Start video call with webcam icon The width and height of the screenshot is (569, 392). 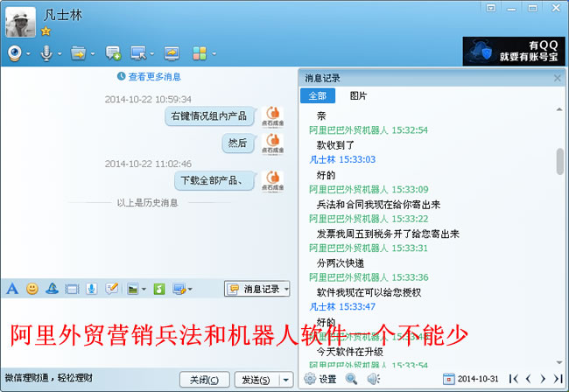(x=15, y=53)
